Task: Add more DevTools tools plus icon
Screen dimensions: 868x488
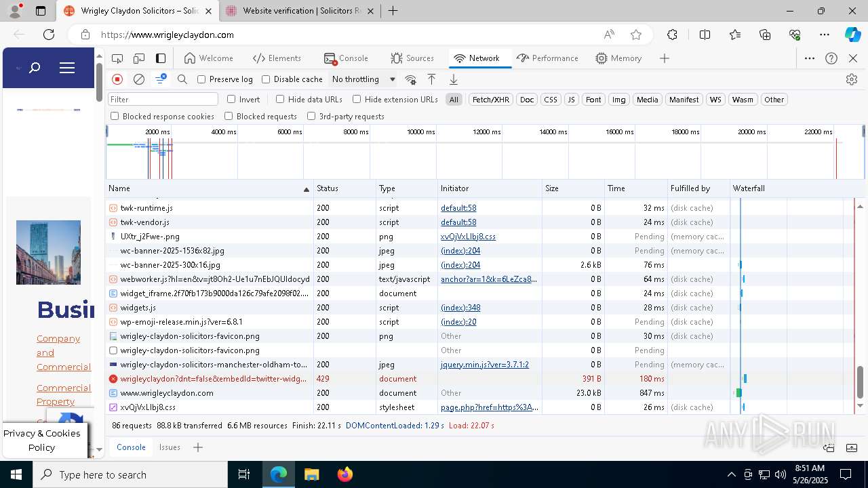Action: [665, 58]
